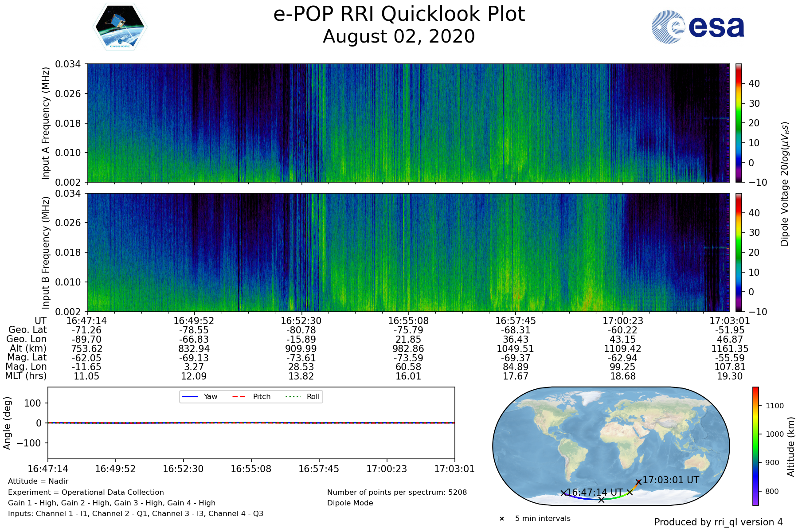Click the Produced by rri_ql version 4 text
Screen dimensions: 798x532
(718, 522)
